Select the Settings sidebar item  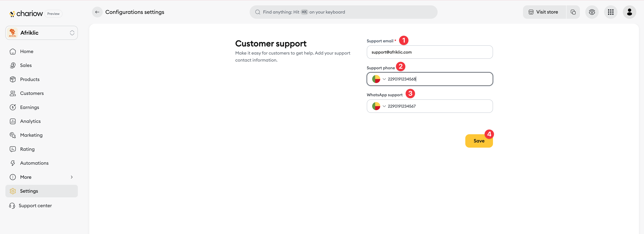[41, 191]
